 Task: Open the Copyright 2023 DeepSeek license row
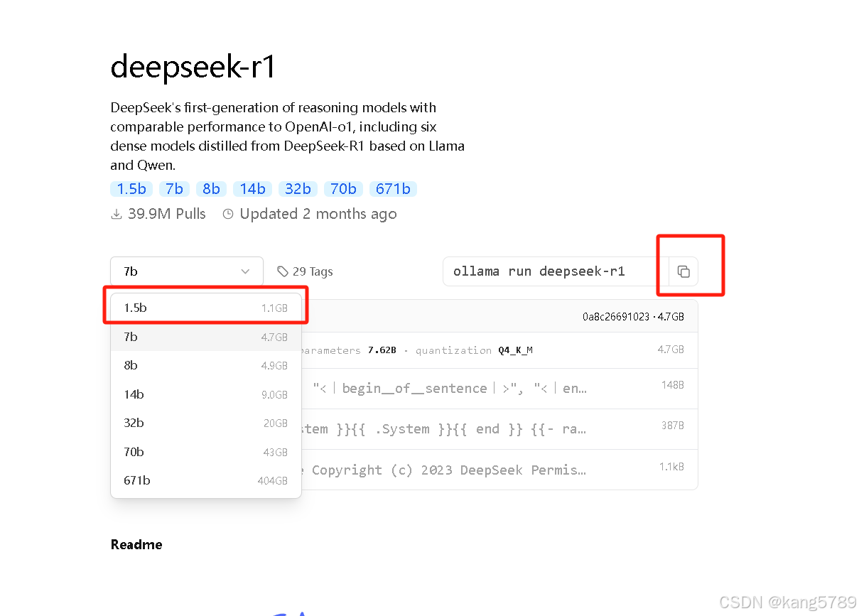point(499,470)
